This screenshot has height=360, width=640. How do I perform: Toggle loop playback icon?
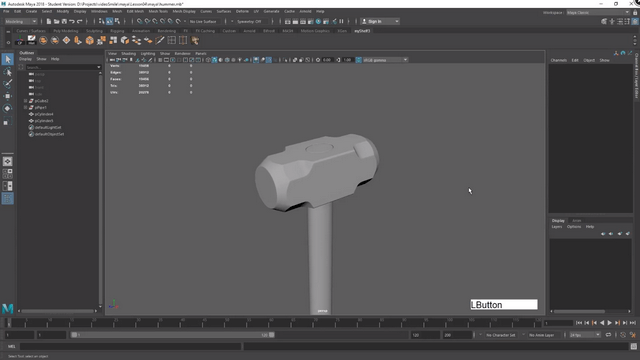click(608, 335)
